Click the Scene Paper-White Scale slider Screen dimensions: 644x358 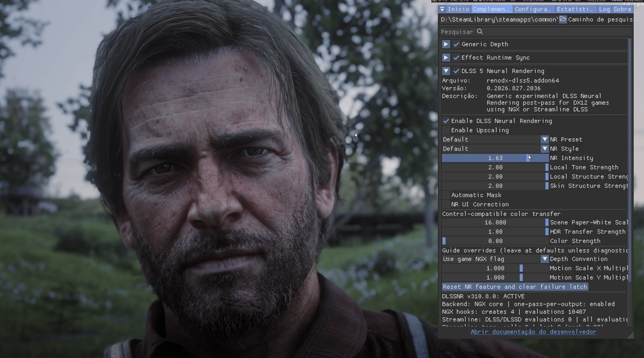[495, 222]
